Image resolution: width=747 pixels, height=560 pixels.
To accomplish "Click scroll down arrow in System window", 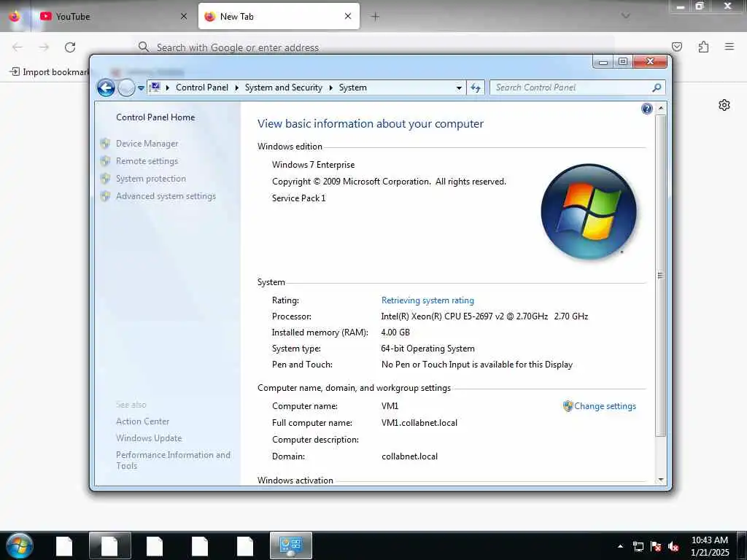I will point(661,480).
